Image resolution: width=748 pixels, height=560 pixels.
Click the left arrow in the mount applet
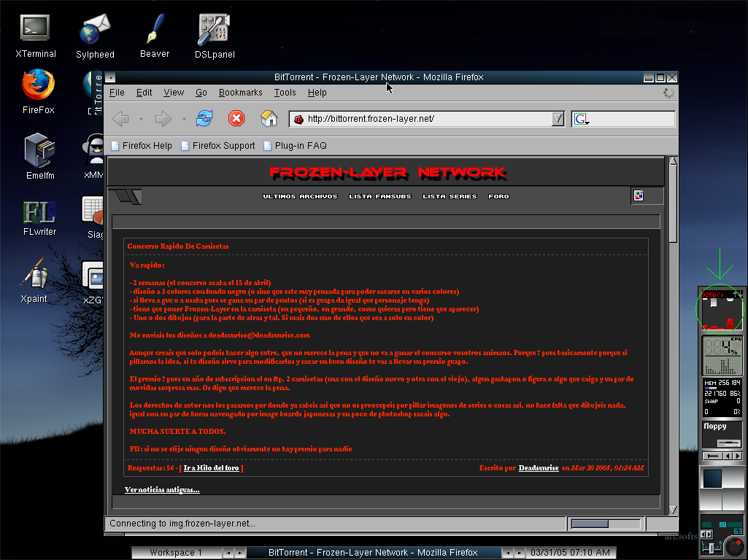pos(728,456)
